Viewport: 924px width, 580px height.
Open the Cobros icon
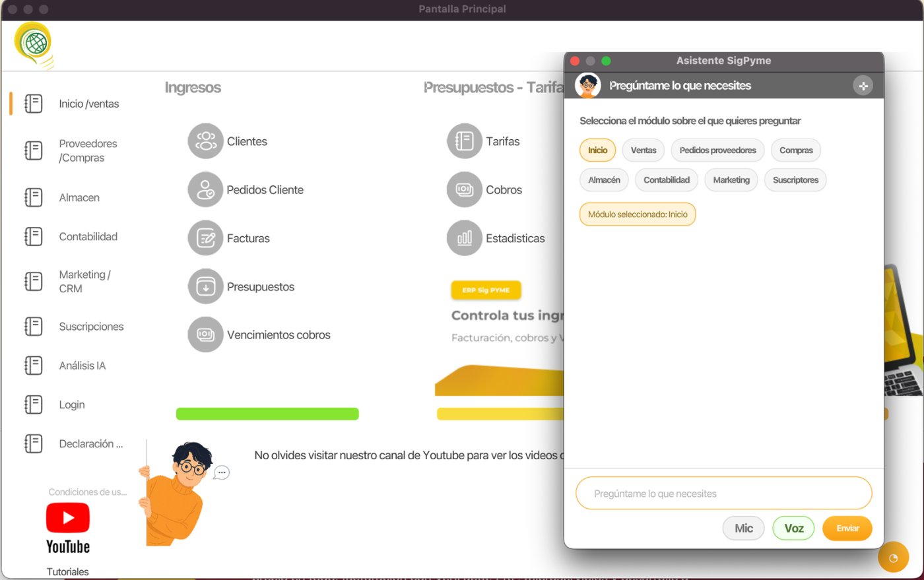pyautogui.click(x=465, y=190)
